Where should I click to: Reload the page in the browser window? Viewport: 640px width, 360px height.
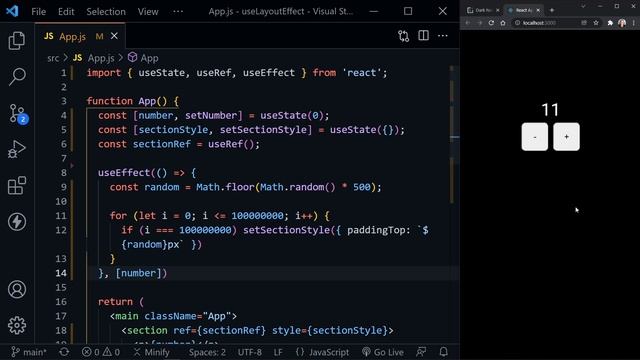coord(491,23)
